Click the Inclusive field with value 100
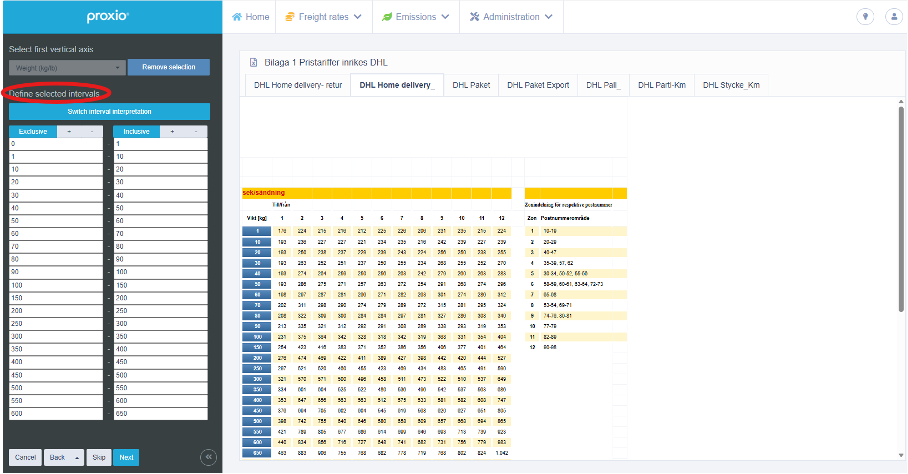 [160, 272]
